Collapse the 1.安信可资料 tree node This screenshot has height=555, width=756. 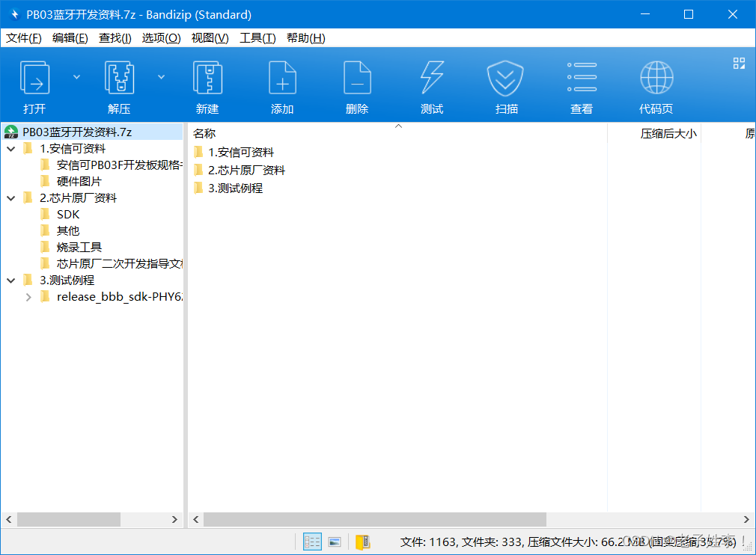[11, 149]
